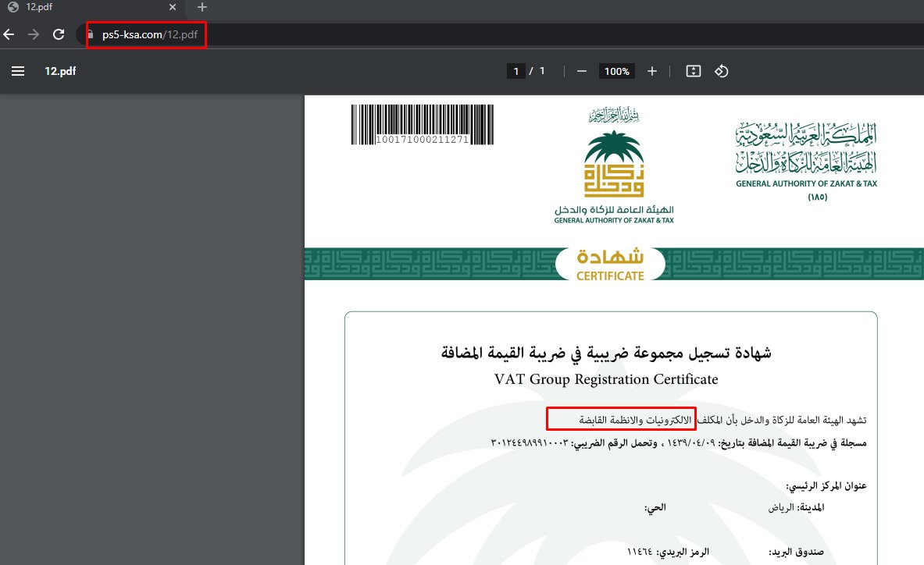Viewport: 924px width, 565px height.
Task: Click the browser forward arrow
Action: (x=34, y=34)
